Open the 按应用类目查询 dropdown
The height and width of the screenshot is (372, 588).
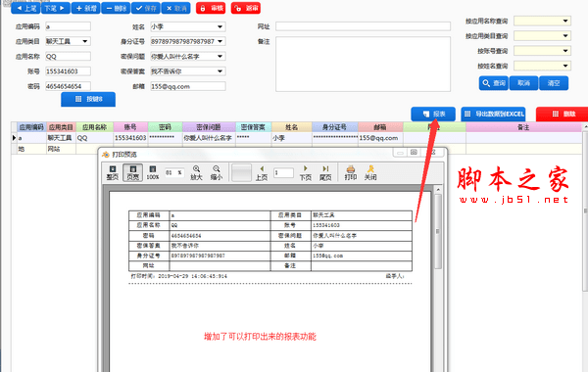click(565, 35)
